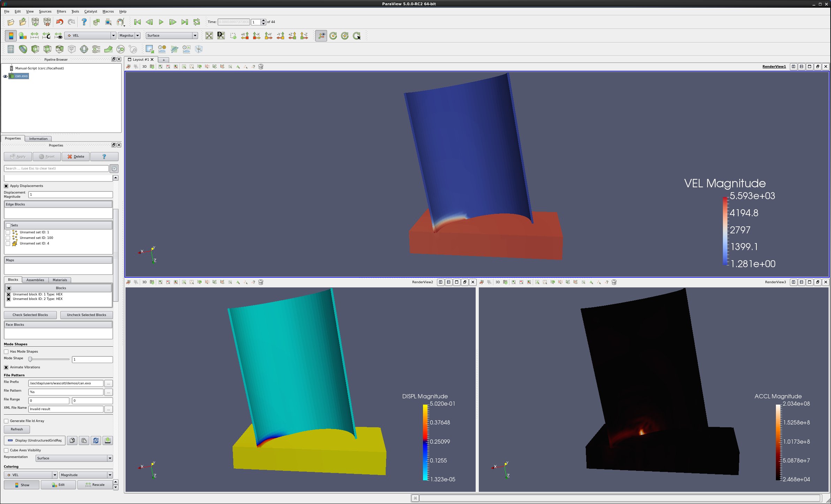Click the Mode Shape slider handle

[x=30, y=359]
